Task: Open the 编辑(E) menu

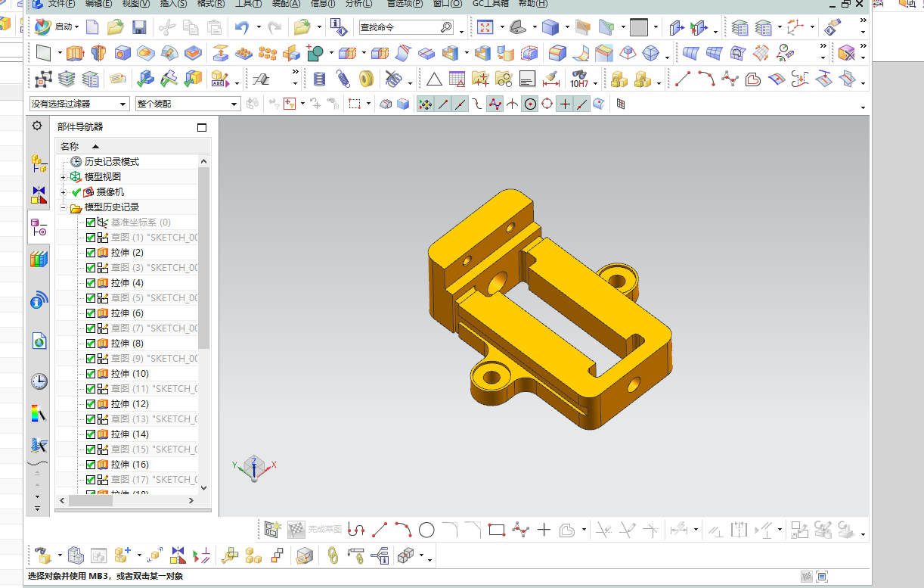Action: pos(98,4)
